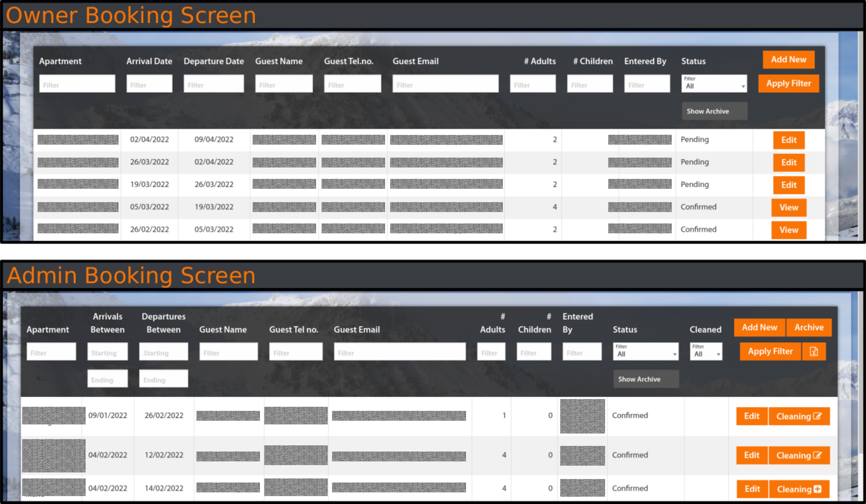Screen dimensions: 866x504
Task: Open the Owner screen Status filter dropdown
Action: tap(714, 83)
